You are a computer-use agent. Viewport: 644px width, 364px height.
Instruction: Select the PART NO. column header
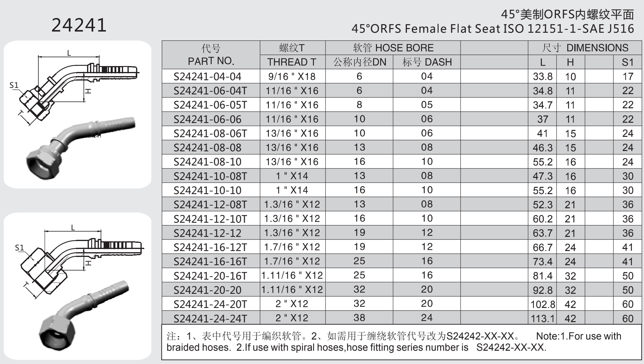tap(211, 55)
